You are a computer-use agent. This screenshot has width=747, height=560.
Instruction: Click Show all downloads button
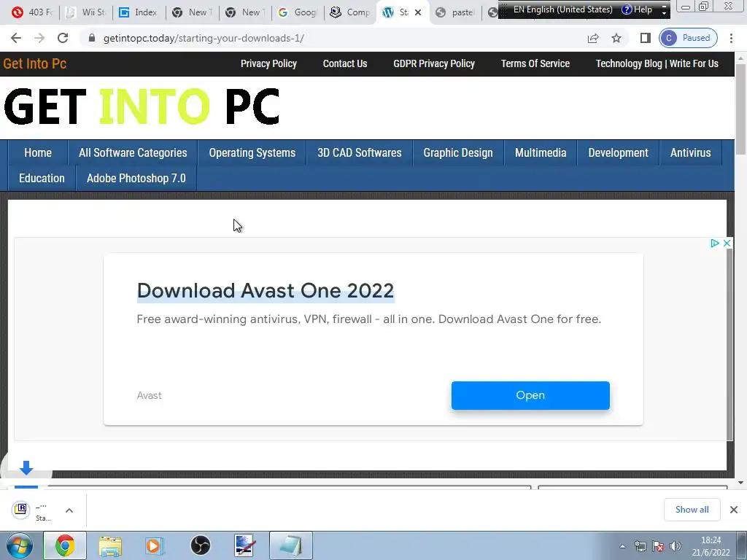(x=692, y=510)
